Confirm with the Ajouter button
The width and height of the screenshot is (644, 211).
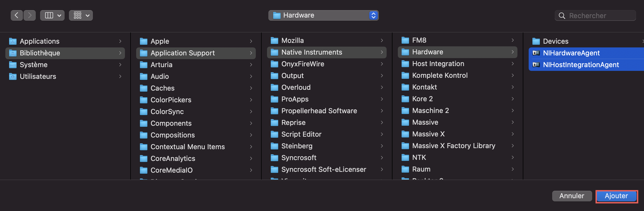coord(616,196)
